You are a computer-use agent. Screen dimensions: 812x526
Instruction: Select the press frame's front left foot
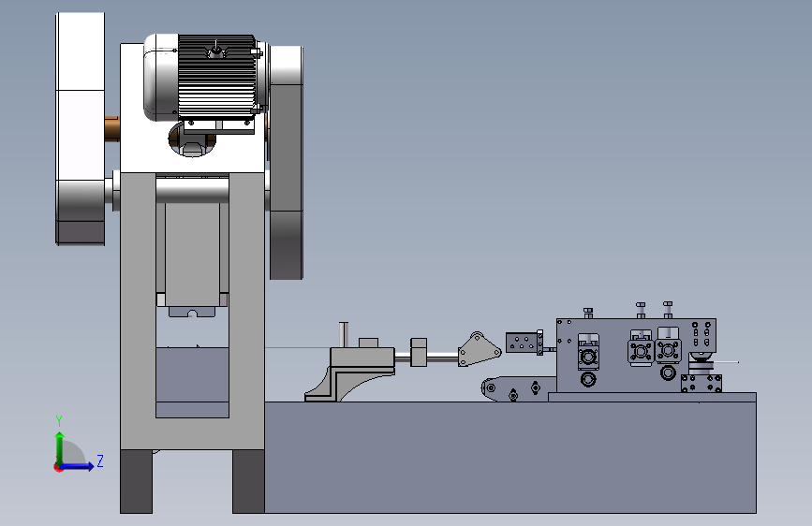136,481
